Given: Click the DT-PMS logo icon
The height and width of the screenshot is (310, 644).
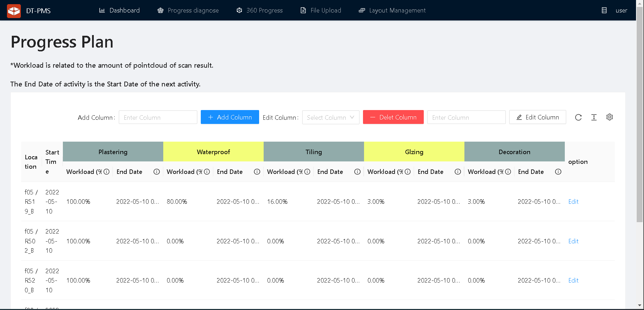Looking at the screenshot, I should (x=14, y=11).
